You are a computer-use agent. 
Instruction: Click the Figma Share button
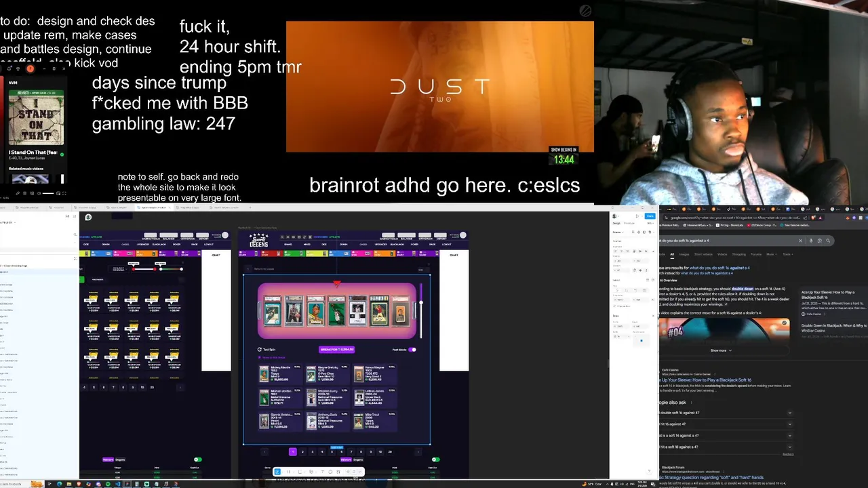coord(650,216)
